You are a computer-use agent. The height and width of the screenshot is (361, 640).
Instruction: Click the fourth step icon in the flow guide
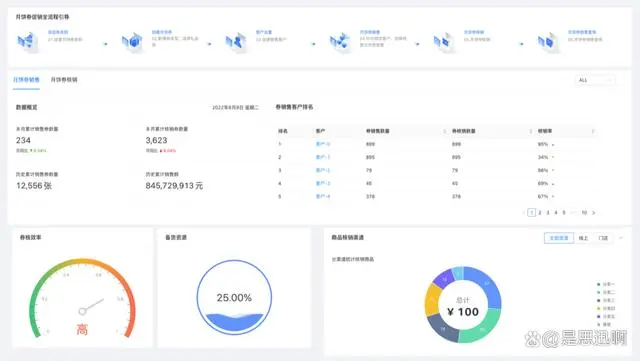340,42
